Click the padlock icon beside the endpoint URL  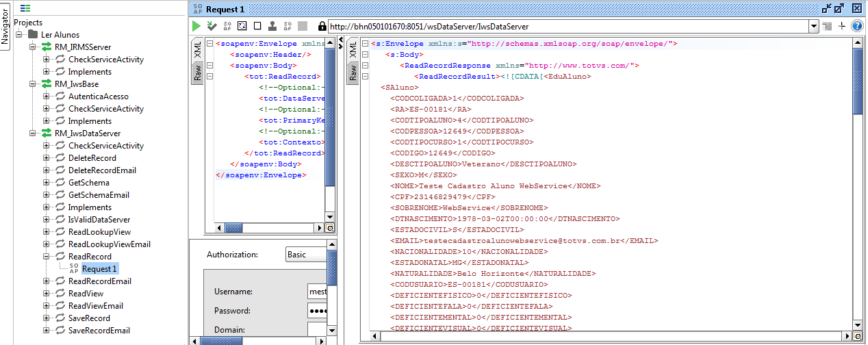point(322,26)
